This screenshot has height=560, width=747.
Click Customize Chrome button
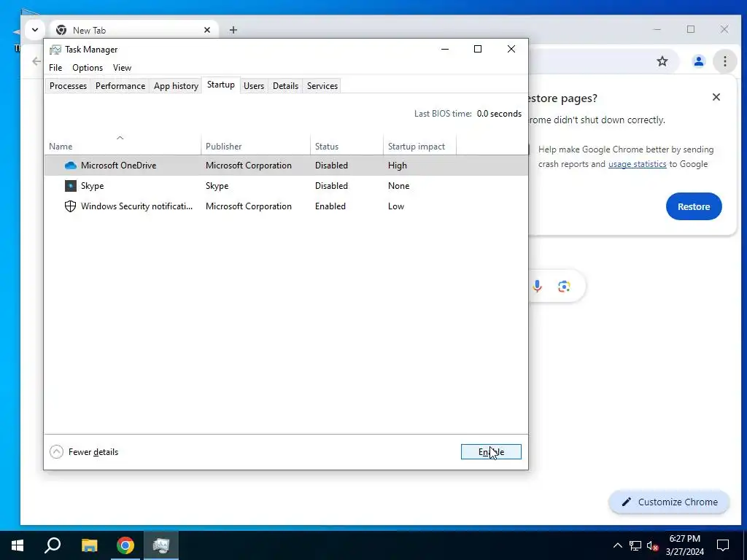[670, 502]
